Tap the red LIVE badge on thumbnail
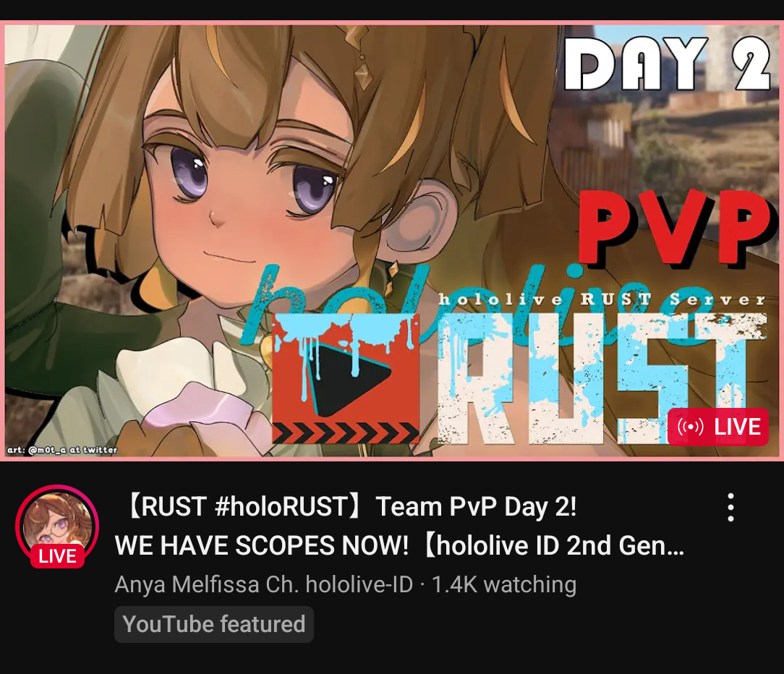 [717, 427]
